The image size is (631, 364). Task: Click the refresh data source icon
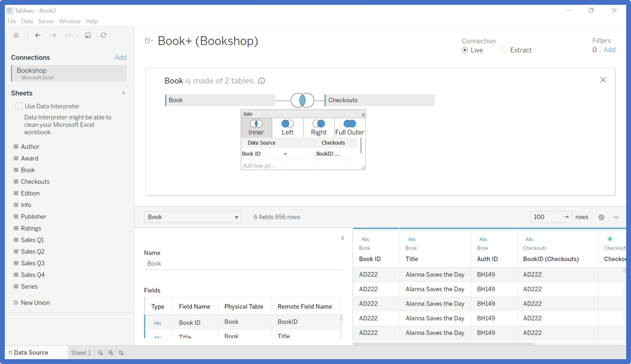point(103,35)
